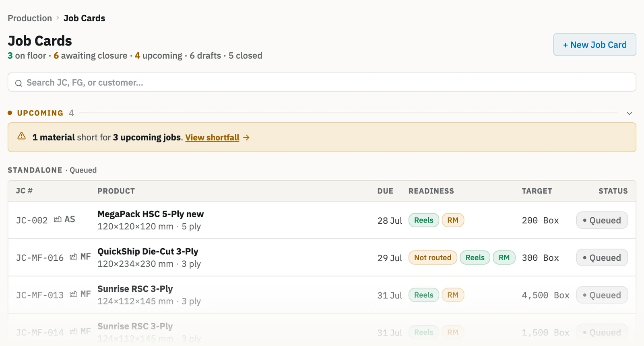644x346 pixels.
Task: Click the factory icon beside JC-MF-016
Action: (74, 257)
